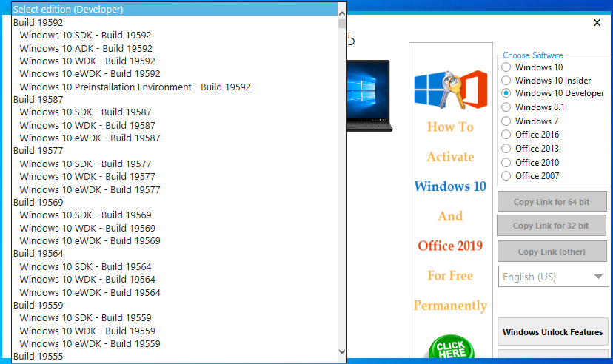The height and width of the screenshot is (364, 613).
Task: Click Copy Link for 32 bit button
Action: pos(552,226)
